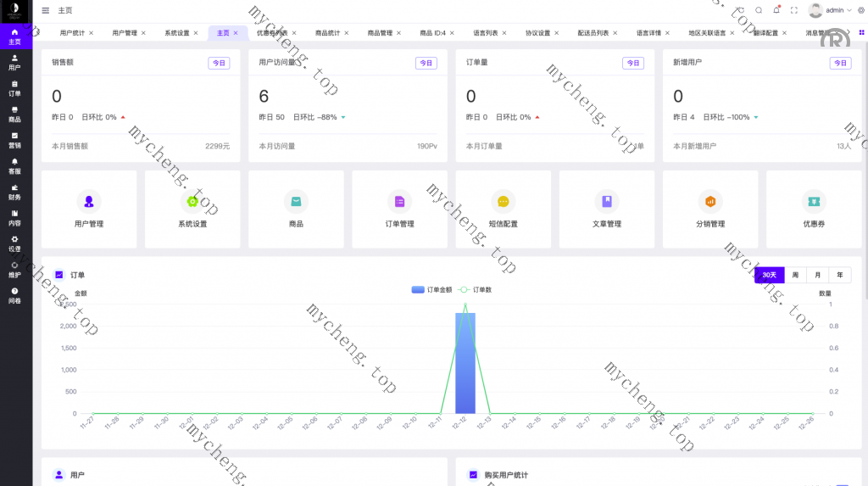Open 用户 section in left sidebar
The height and width of the screenshot is (486, 868).
coord(14,62)
